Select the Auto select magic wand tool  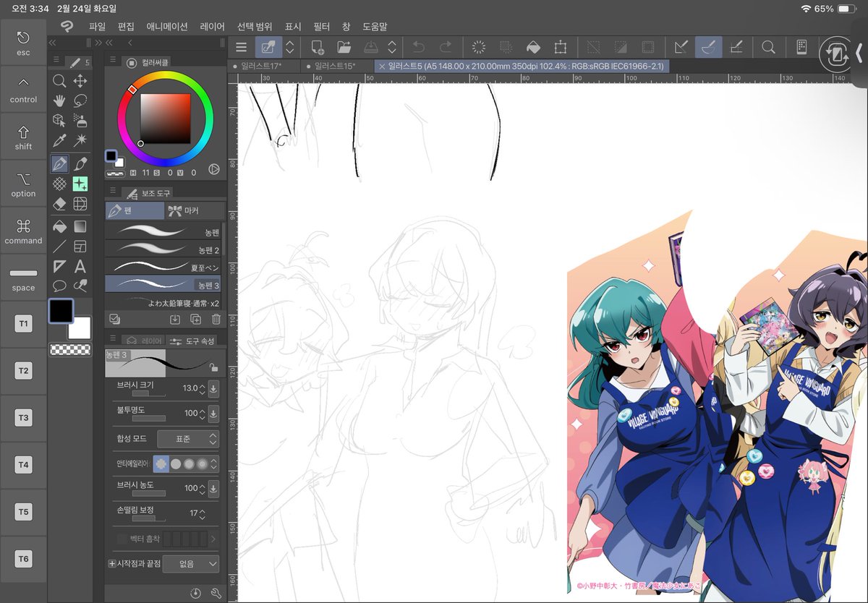click(80, 142)
